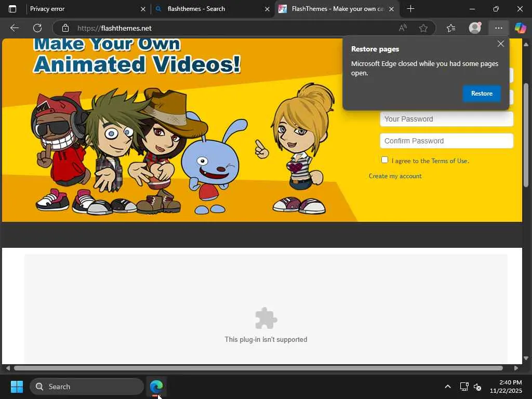This screenshot has width=532, height=399.
Task: Click the Restore button
Action: (482, 94)
